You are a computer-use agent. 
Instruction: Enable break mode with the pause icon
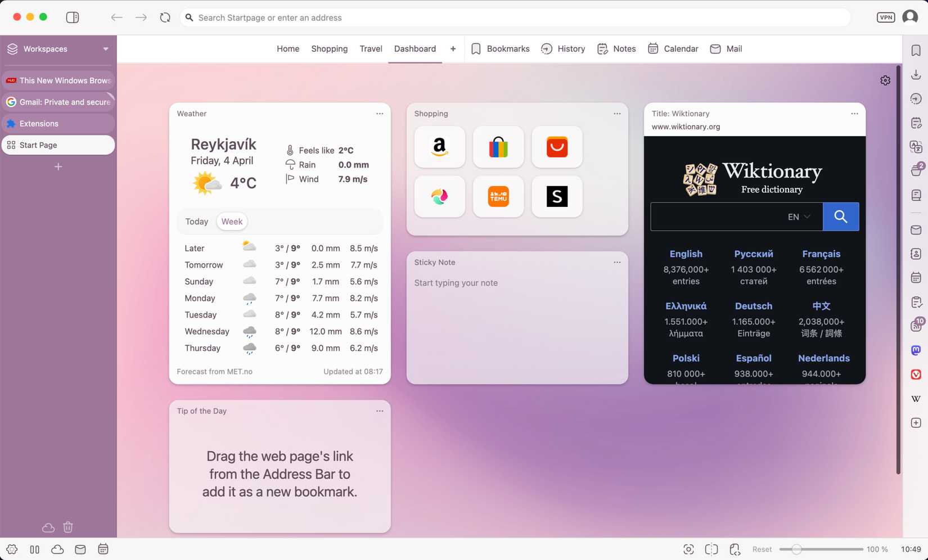point(35,549)
